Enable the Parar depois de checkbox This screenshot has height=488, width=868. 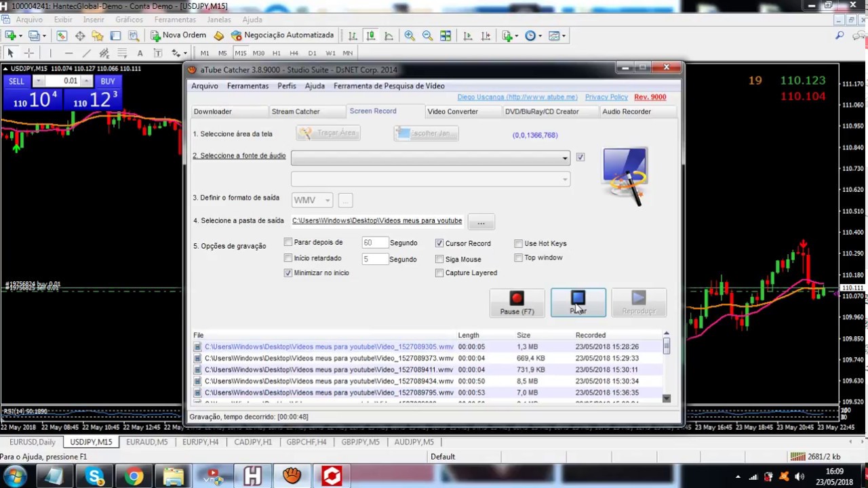tap(288, 242)
